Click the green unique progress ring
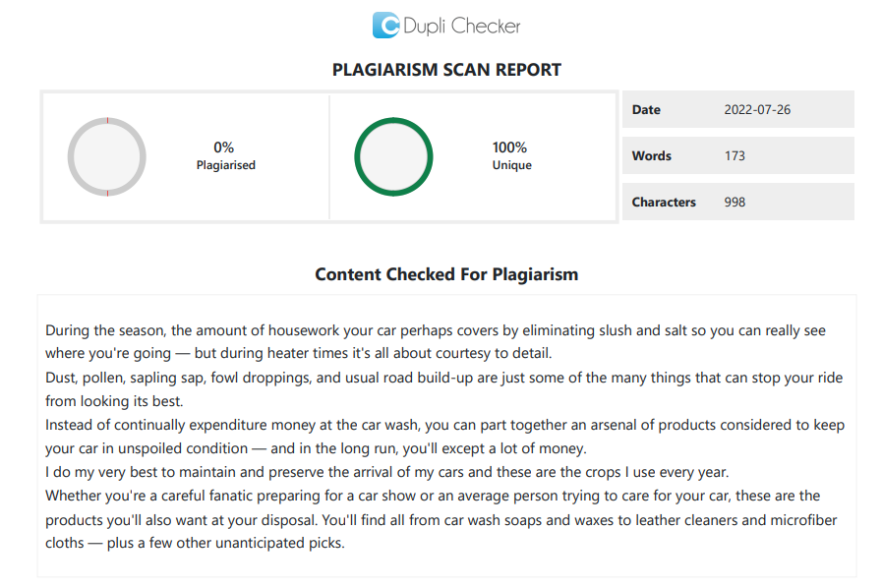This screenshot has height=588, width=882. [x=393, y=156]
